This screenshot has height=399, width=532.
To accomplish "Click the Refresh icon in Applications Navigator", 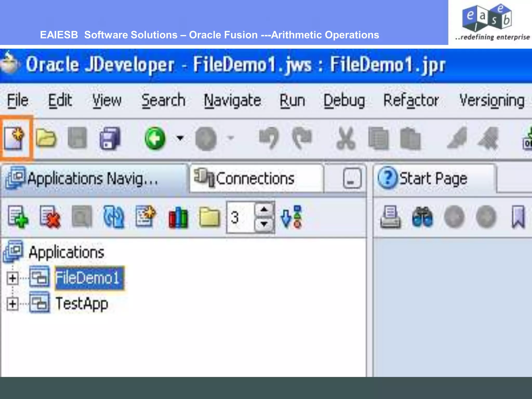I will pos(114,217).
